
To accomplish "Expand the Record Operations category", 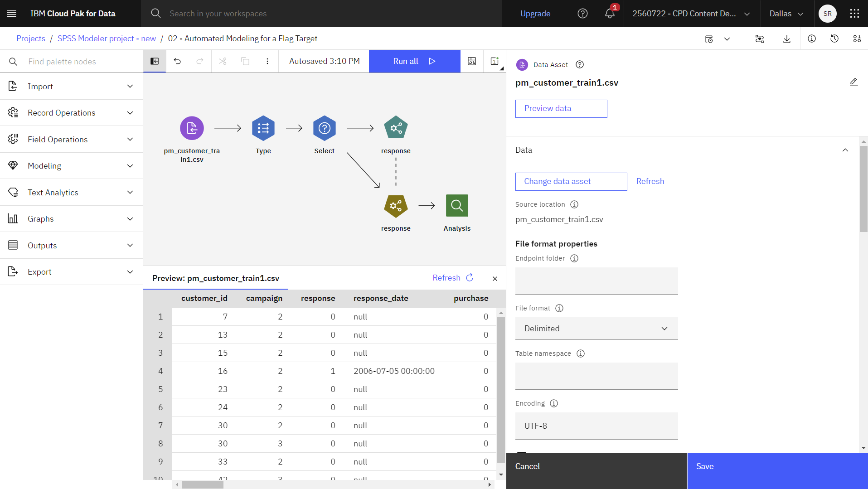I will (72, 113).
